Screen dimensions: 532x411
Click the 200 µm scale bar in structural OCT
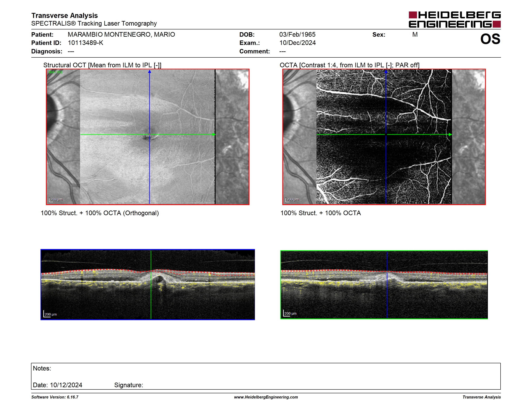pos(56,200)
